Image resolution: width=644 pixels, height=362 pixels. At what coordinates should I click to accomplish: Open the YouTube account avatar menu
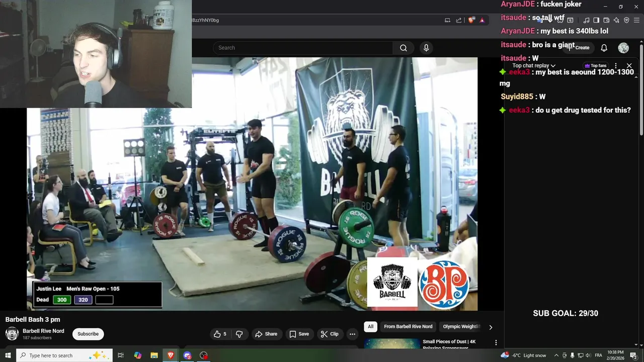pyautogui.click(x=623, y=48)
